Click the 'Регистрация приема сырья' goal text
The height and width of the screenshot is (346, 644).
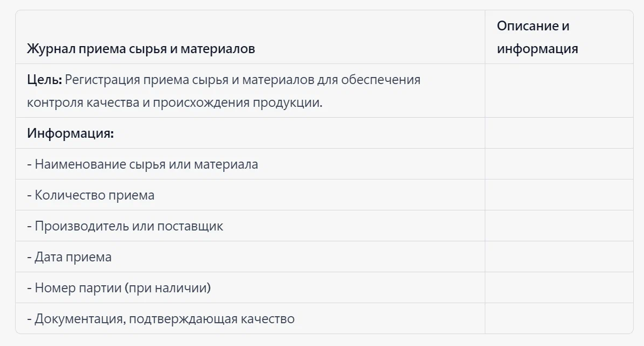click(243, 80)
